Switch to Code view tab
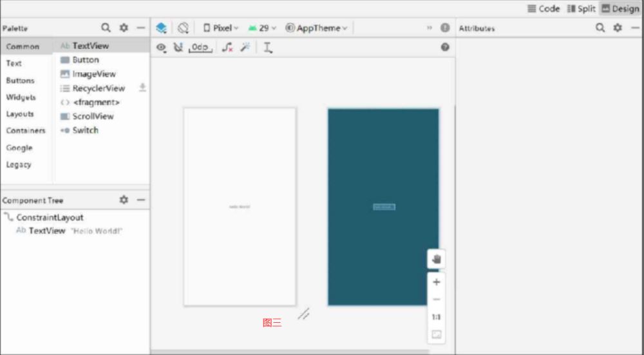The image size is (644, 355). (544, 8)
